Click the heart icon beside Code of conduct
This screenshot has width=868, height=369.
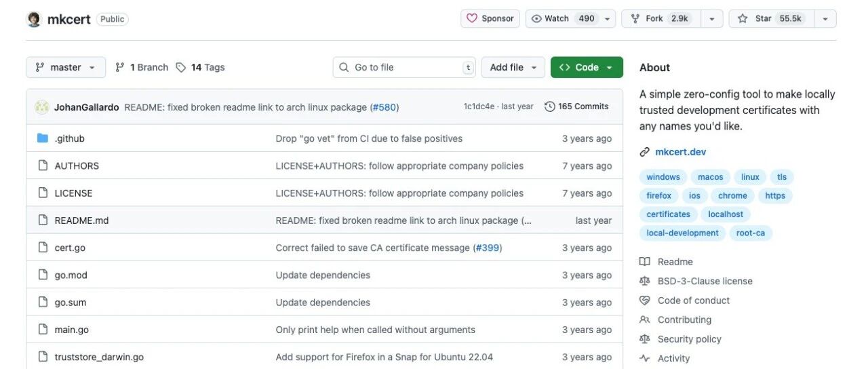coord(644,300)
